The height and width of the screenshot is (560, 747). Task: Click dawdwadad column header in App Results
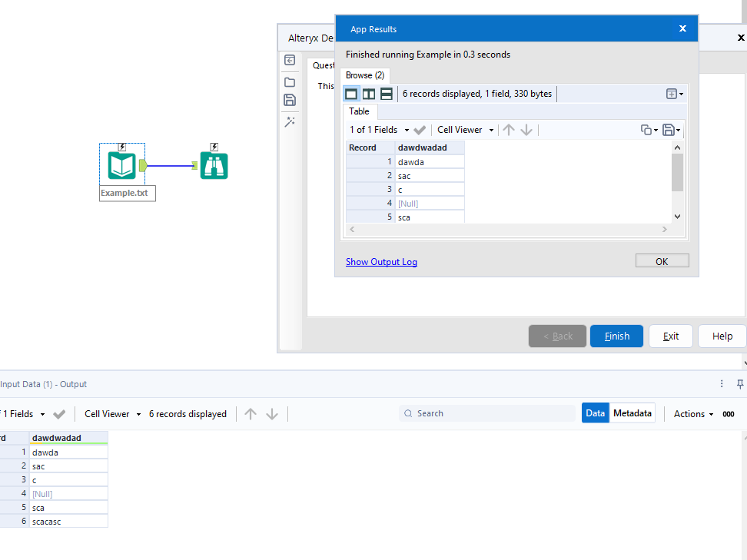click(430, 147)
